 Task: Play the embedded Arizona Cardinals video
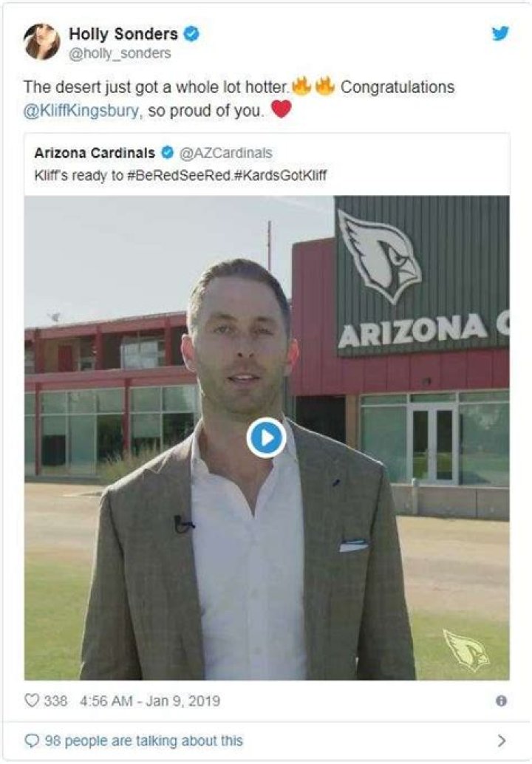(x=266, y=437)
